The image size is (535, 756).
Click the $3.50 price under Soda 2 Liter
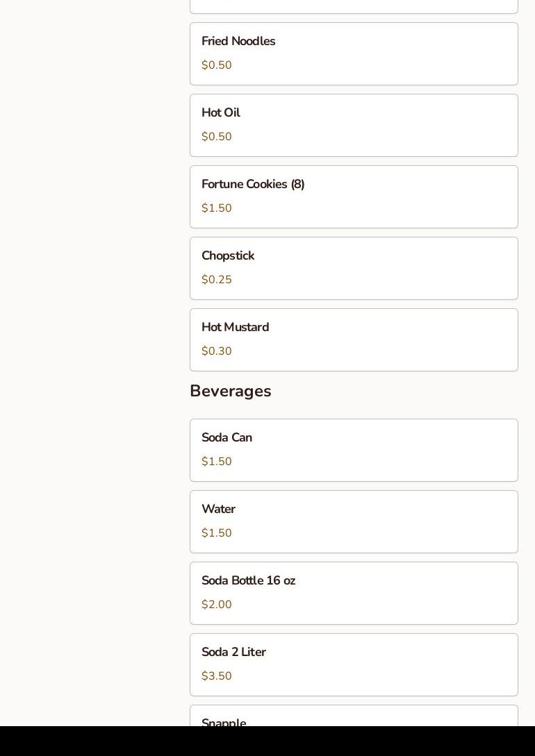(217, 676)
